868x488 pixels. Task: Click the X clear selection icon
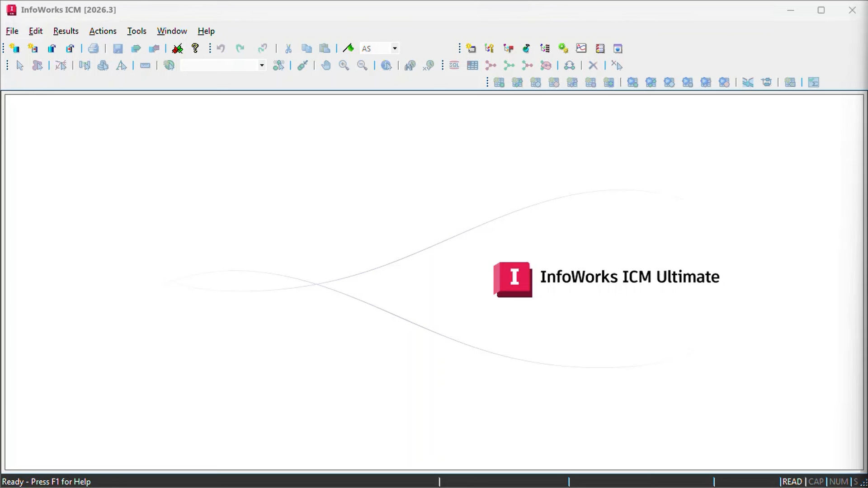(593, 66)
